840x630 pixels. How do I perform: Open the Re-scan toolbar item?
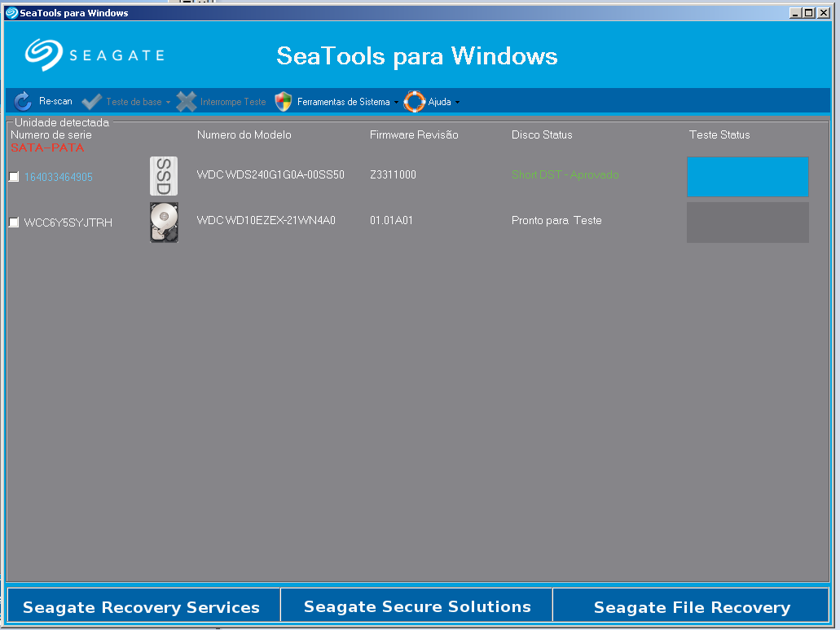(43, 101)
